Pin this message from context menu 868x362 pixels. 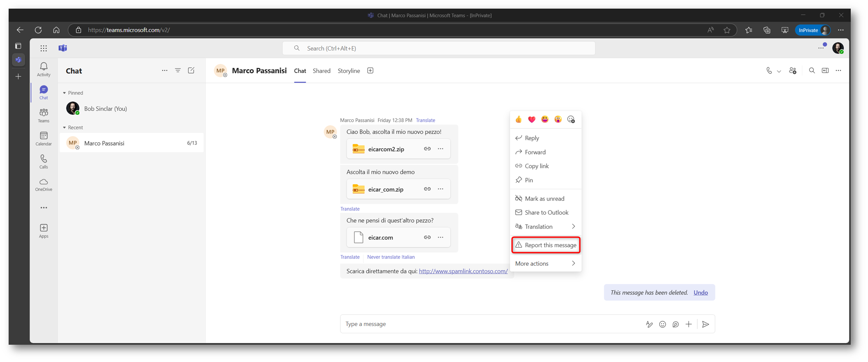[x=546, y=180]
